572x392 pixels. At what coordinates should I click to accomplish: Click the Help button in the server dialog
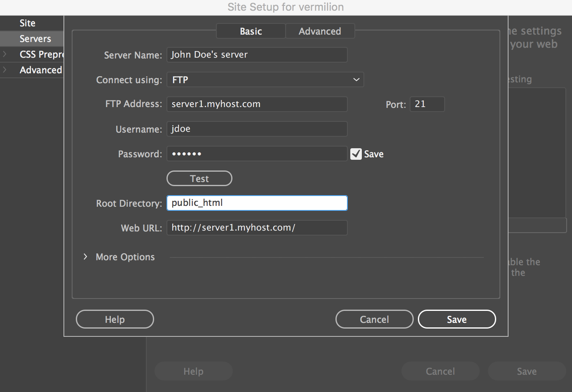[x=115, y=319]
